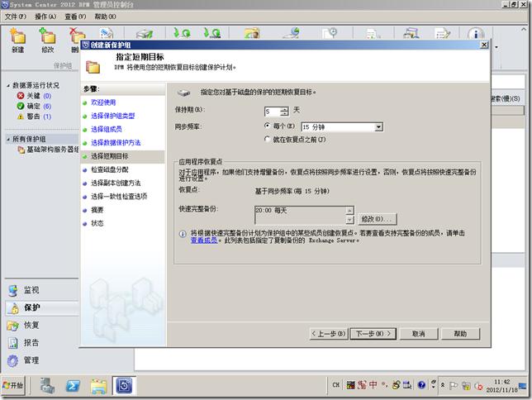Screen dimensions: 532x400
Task: Click the express full backup list scroll-up arrow
Action: pos(349,211)
